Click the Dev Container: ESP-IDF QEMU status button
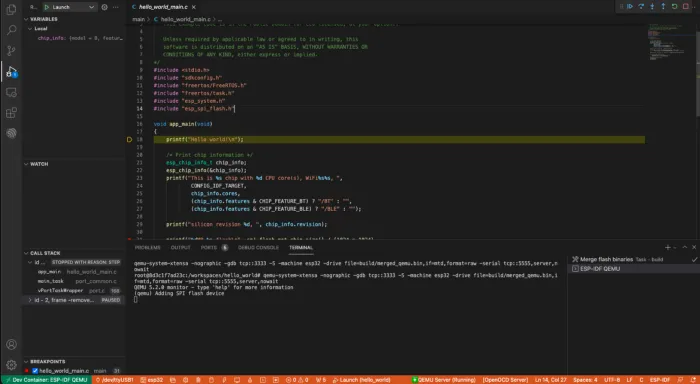Viewport: 700px width, 384px height. point(46,380)
